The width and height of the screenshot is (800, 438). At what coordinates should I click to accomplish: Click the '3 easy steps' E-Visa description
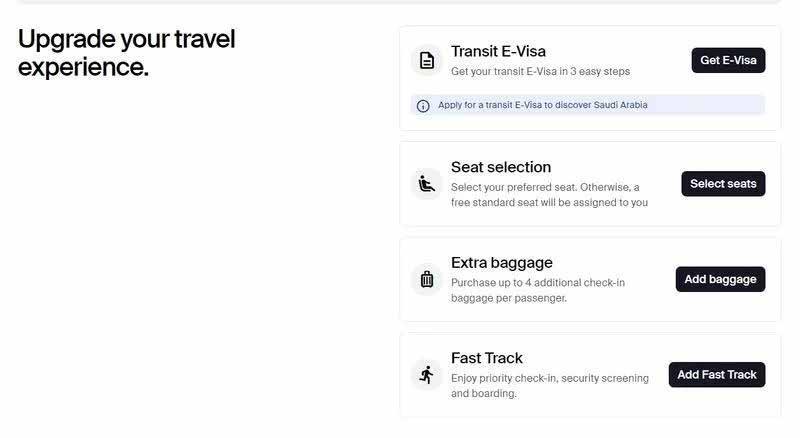pyautogui.click(x=540, y=72)
